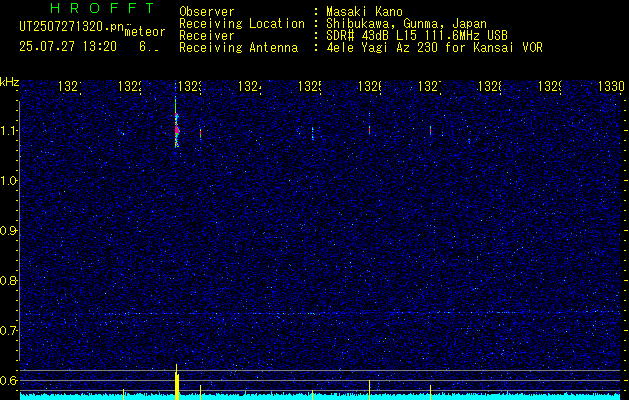Screen dimensions: 629x400
Task: Click the HROFFT title text
Action: click(103, 8)
